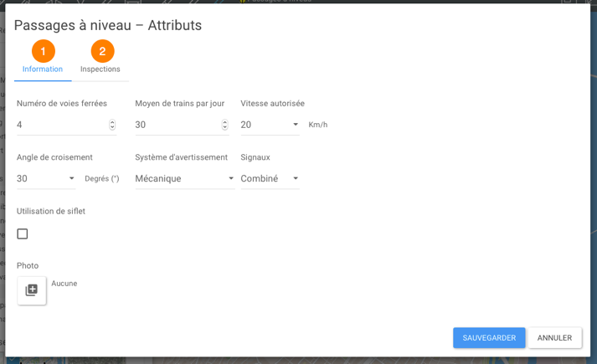Click the add photo icon button
The height and width of the screenshot is (364, 597).
pos(32,290)
